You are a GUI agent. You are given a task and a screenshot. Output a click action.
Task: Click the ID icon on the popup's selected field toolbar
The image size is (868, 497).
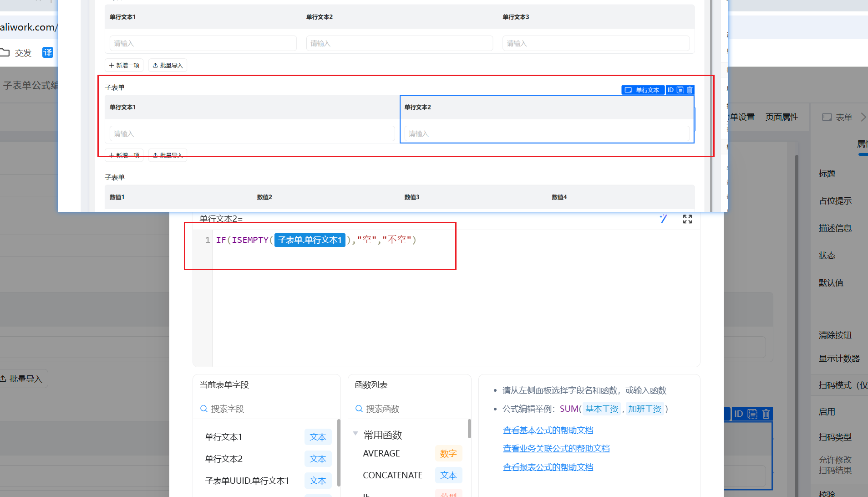point(670,90)
